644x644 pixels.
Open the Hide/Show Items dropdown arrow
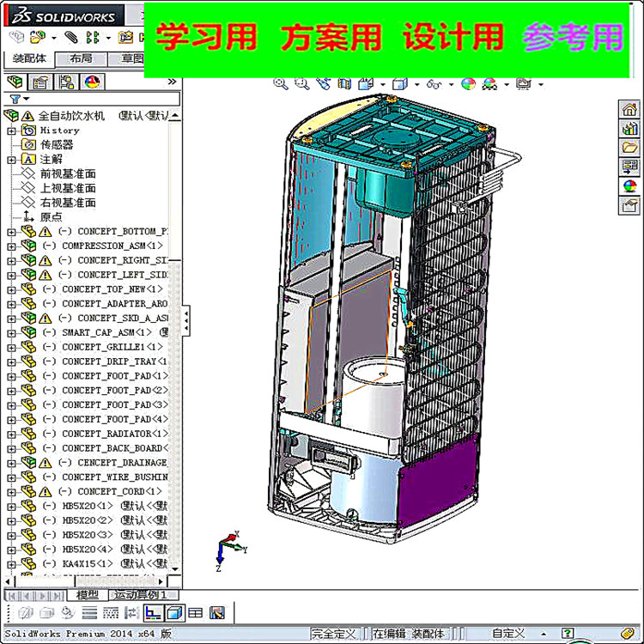tap(451, 85)
